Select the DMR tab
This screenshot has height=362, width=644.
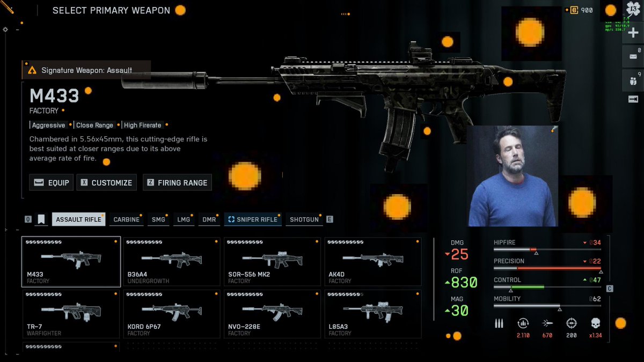pyautogui.click(x=209, y=219)
